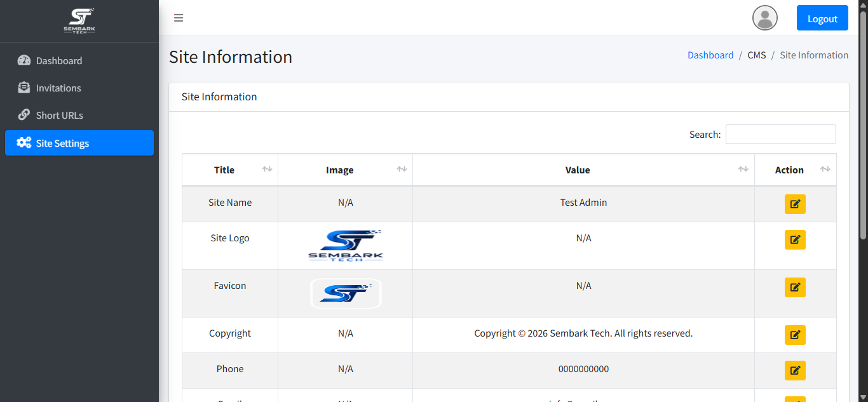Select the Site Settings menu item
This screenshot has height=402, width=868.
[x=79, y=143]
